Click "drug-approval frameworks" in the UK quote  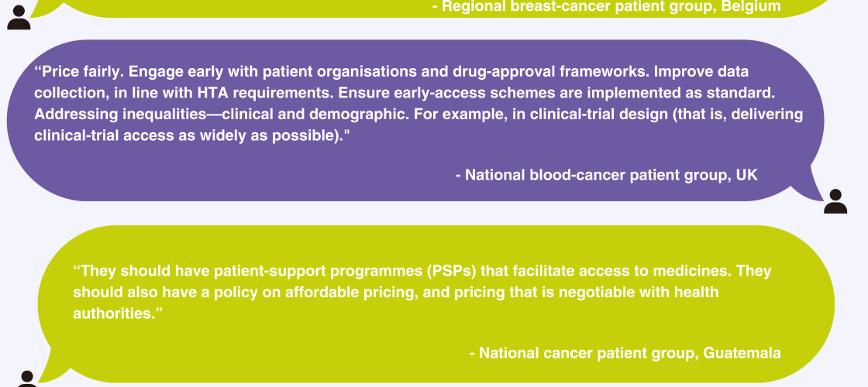551,72
